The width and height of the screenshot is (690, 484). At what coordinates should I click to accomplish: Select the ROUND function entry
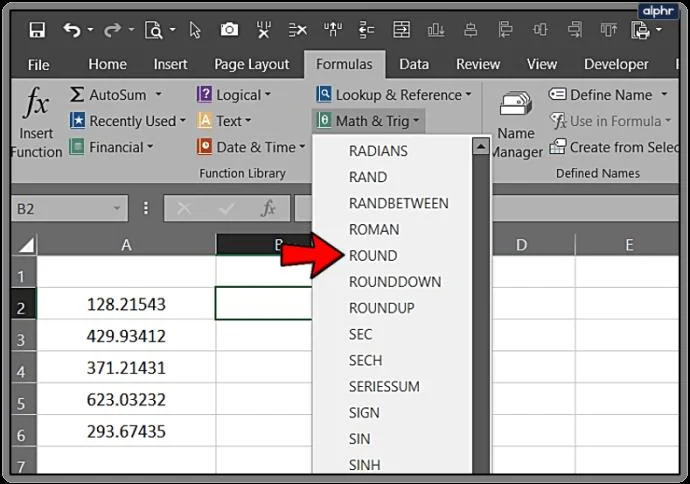pyautogui.click(x=393, y=256)
